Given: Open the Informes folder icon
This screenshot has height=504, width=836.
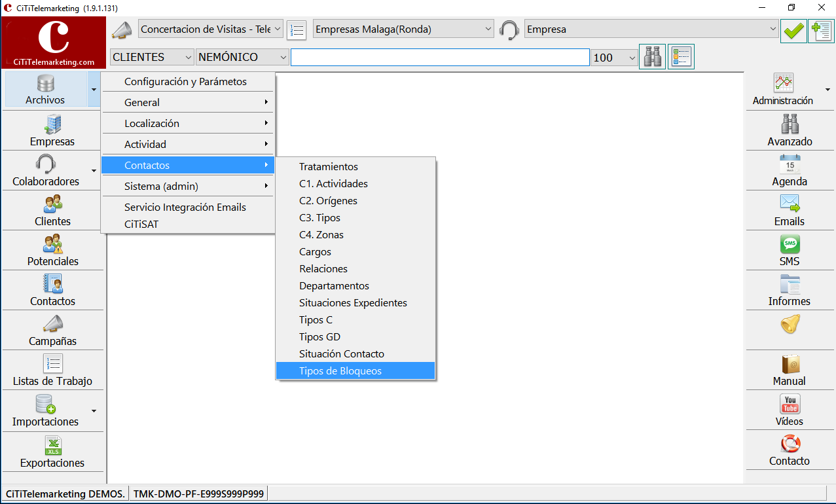Looking at the screenshot, I should tap(790, 284).
